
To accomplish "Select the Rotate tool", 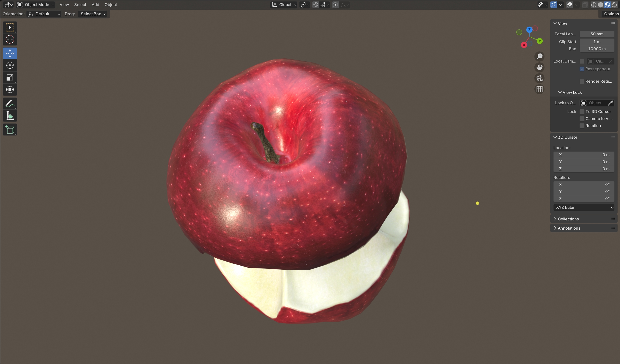I will click(x=10, y=65).
